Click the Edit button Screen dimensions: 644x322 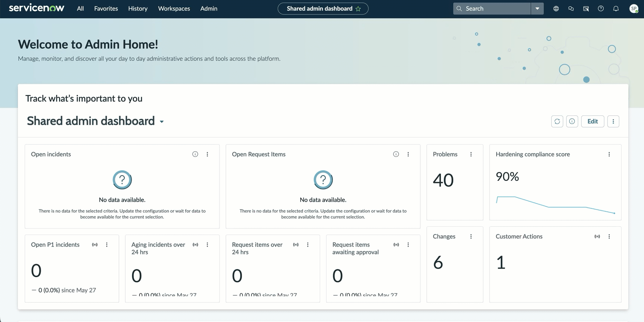pyautogui.click(x=593, y=121)
